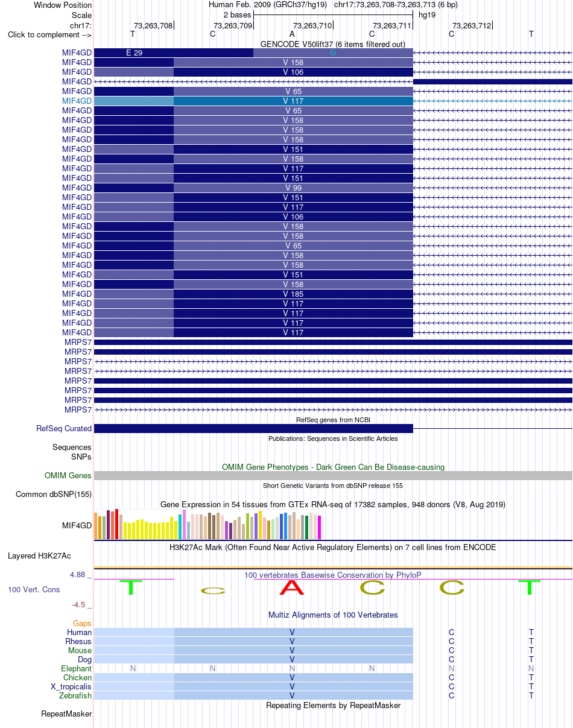
Task: Click the chr17: ruler label
Action: 81,25
